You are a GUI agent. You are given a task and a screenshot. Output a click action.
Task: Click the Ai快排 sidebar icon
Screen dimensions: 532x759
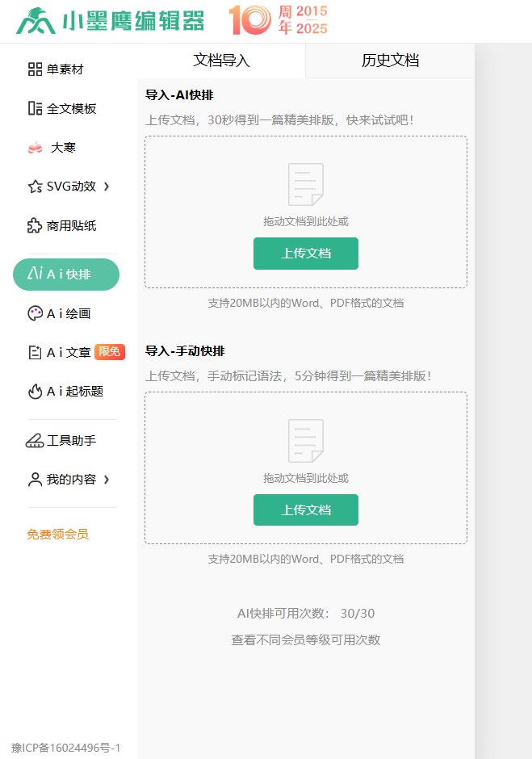pyautogui.click(x=35, y=274)
